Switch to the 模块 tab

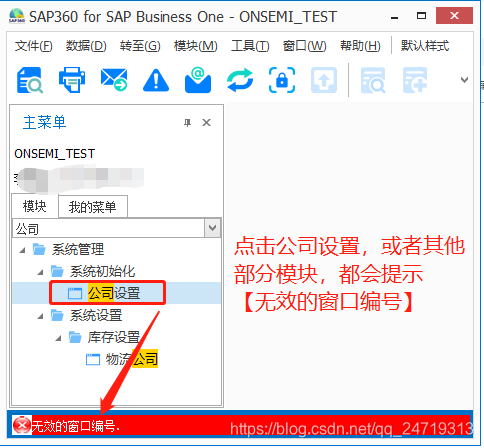pos(35,206)
